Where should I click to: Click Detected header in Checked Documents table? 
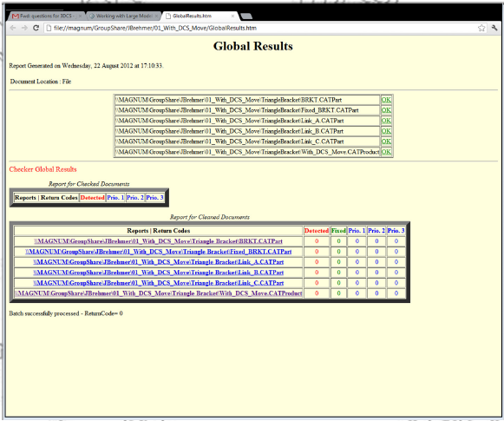pos(92,197)
